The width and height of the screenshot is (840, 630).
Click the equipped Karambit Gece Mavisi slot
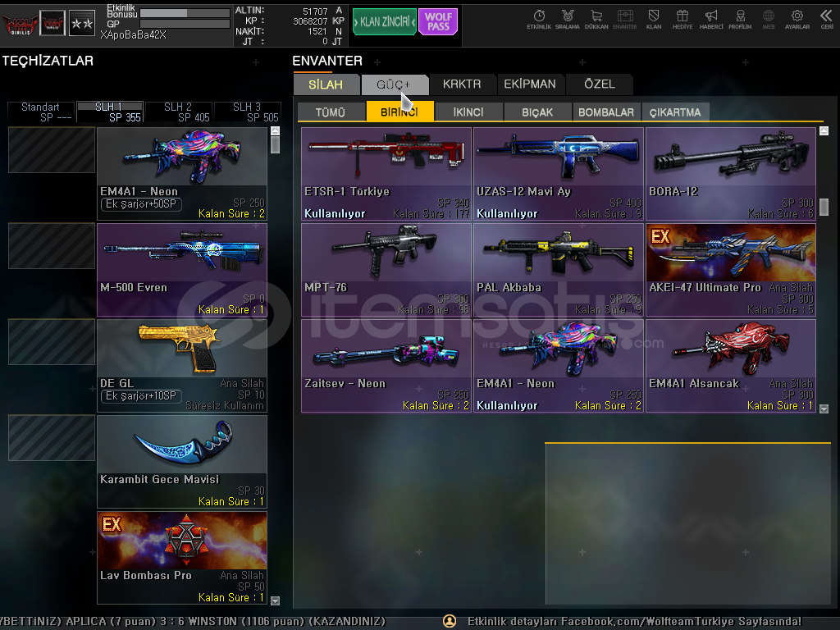[182, 462]
